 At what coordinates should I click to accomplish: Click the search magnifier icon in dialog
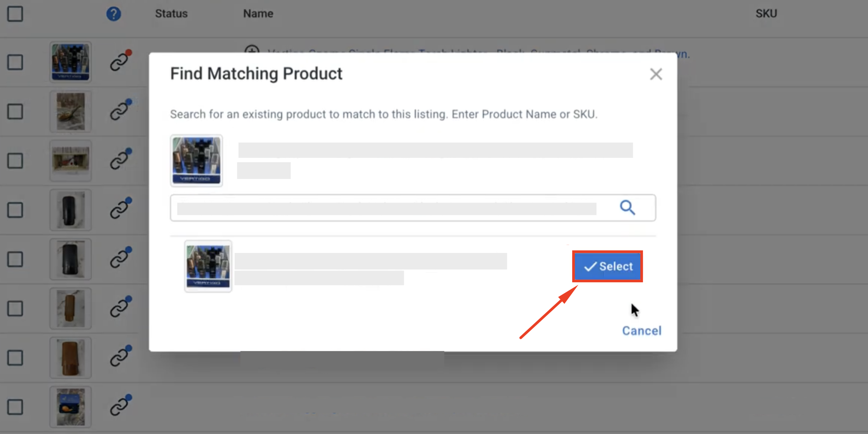click(x=627, y=207)
